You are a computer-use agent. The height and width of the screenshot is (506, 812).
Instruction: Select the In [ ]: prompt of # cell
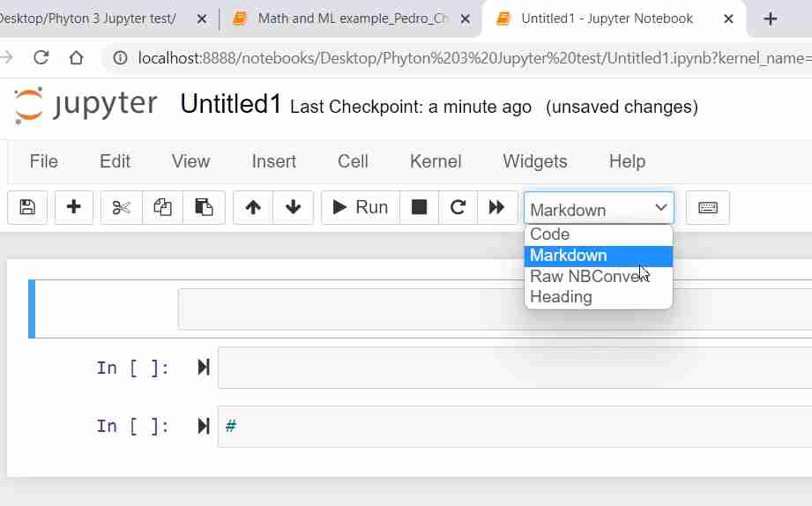click(132, 427)
